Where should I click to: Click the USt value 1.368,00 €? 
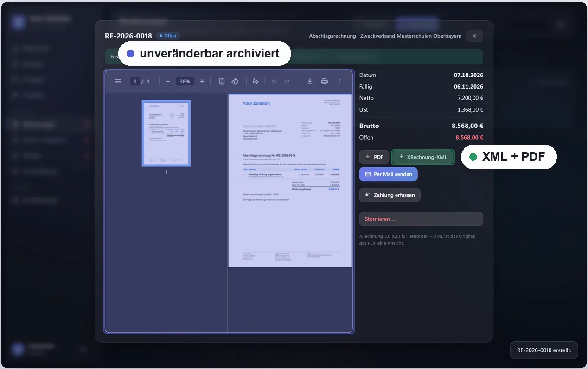470,110
